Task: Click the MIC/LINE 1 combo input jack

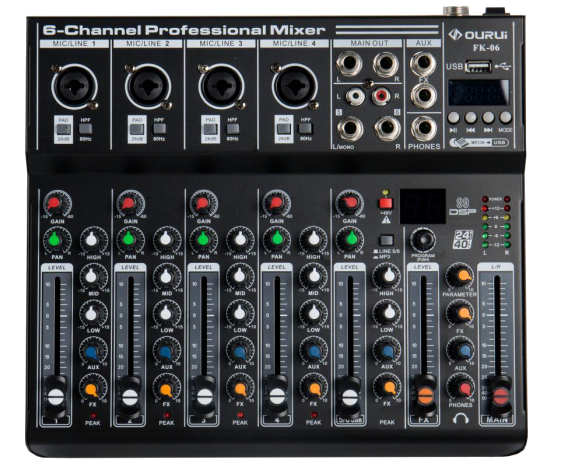Action: 74,87
